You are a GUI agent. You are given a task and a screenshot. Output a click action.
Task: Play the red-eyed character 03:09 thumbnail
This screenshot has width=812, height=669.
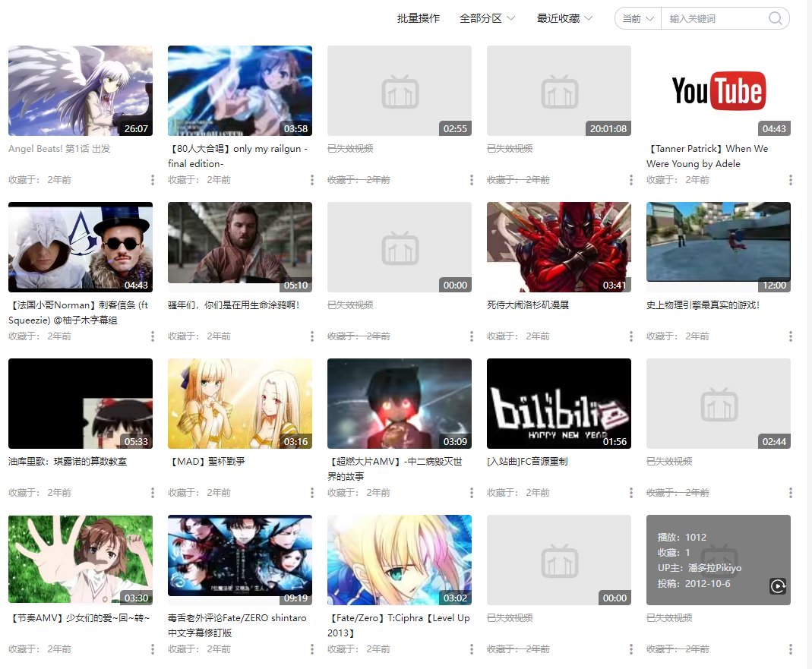[400, 403]
